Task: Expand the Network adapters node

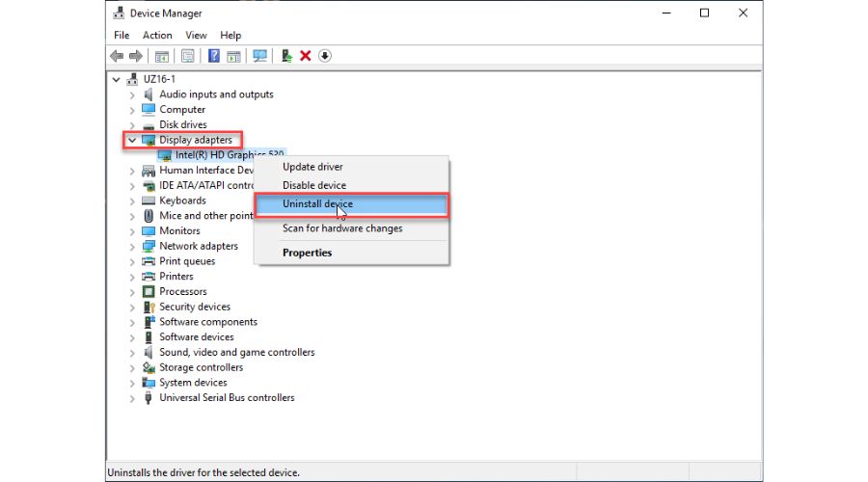Action: tap(132, 247)
